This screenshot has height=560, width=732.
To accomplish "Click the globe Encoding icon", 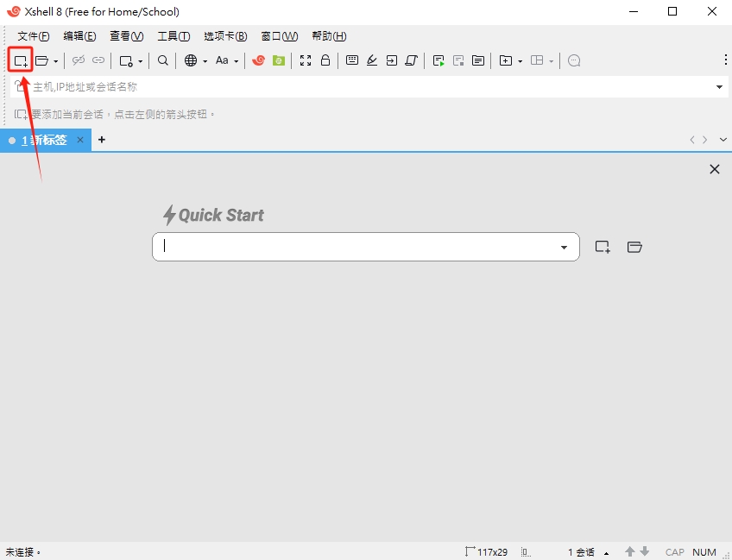I will click(x=191, y=60).
